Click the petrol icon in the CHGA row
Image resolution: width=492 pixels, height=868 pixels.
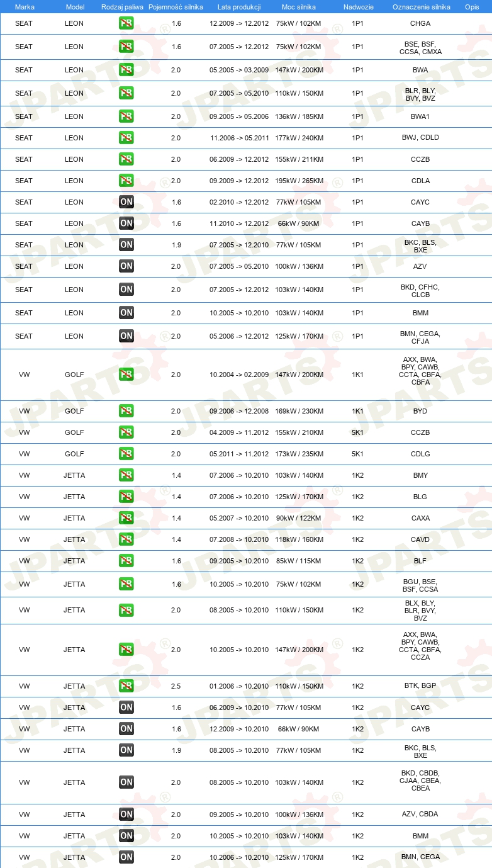126,23
